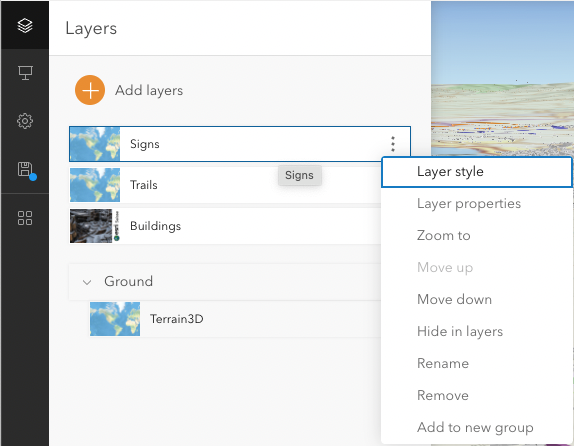Select the Terrain3D ground layer
The height and width of the screenshot is (446, 574).
coord(235,319)
